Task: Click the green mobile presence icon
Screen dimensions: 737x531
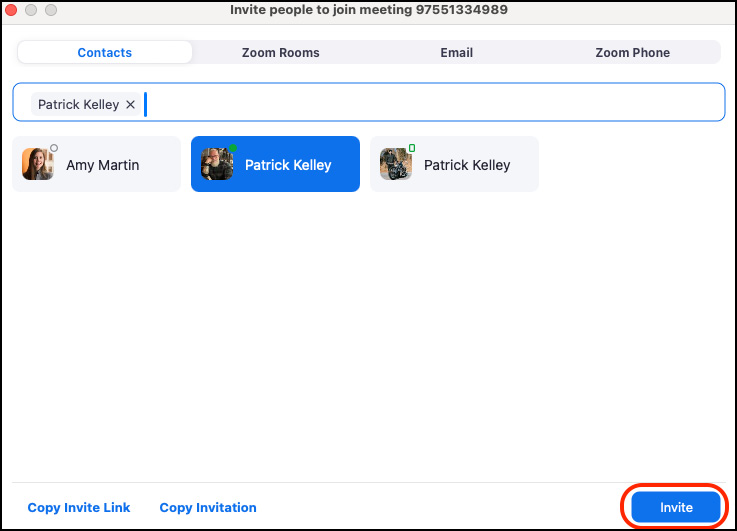Action: (x=412, y=148)
